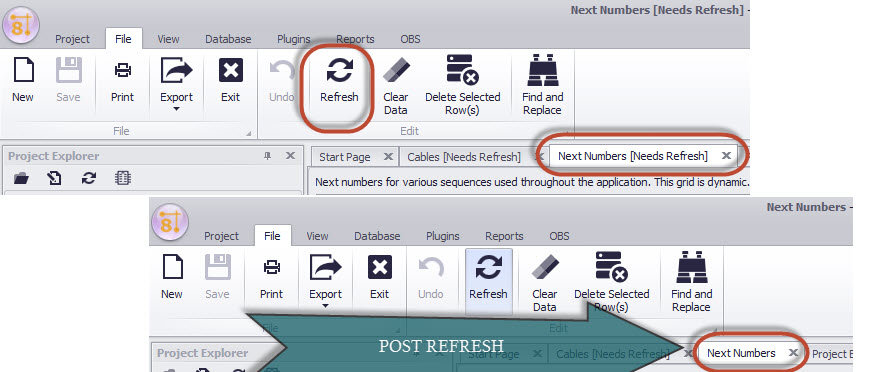Click the application logo in lower screenshot

[170, 222]
